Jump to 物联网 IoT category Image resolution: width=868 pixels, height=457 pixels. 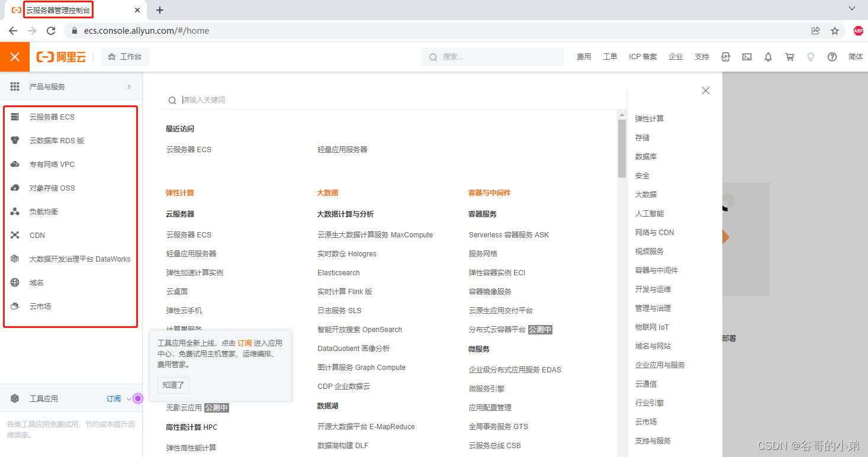(x=652, y=327)
